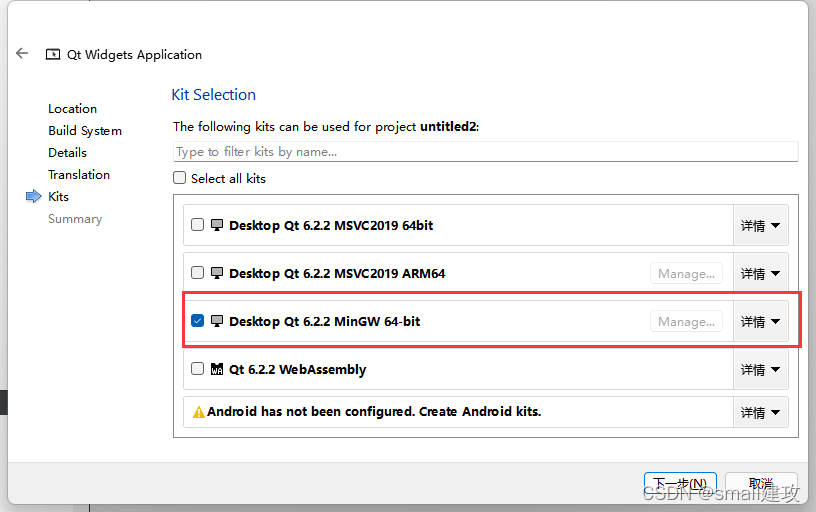Click the WebAssembly kit icon
Image resolution: width=816 pixels, height=512 pixels.
[217, 369]
